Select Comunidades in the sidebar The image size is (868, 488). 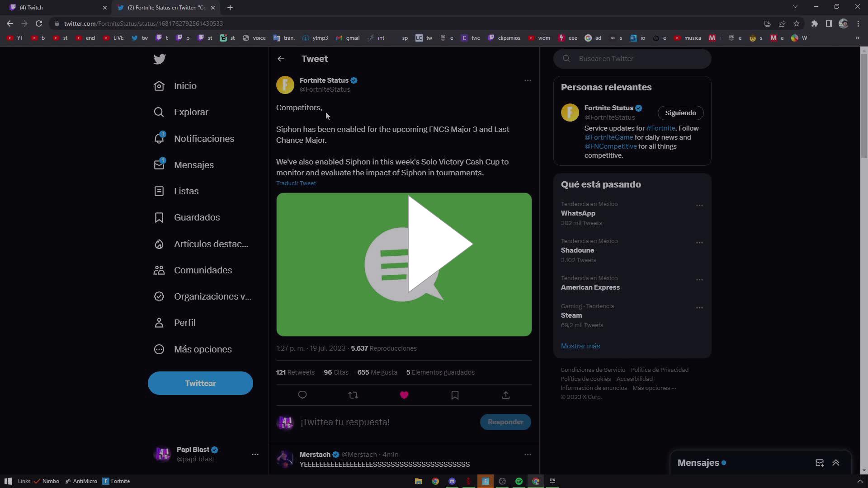[x=203, y=270]
